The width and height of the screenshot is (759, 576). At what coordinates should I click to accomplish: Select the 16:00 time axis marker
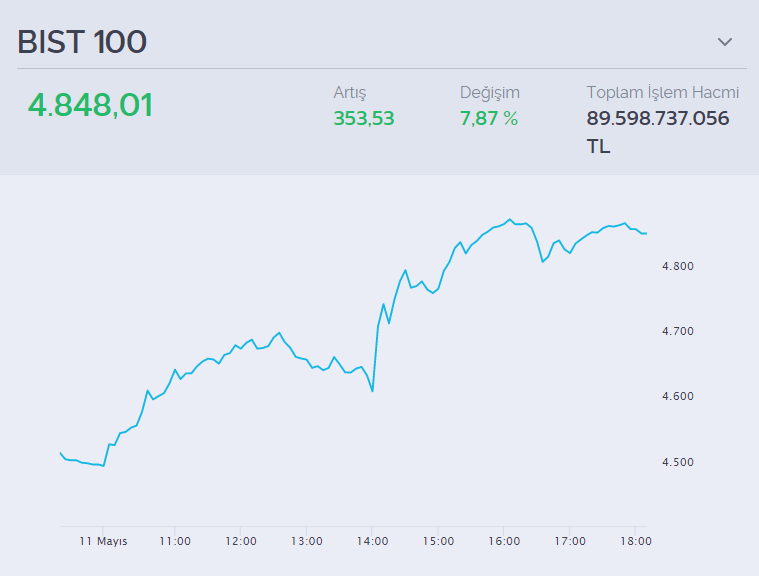tap(504, 541)
